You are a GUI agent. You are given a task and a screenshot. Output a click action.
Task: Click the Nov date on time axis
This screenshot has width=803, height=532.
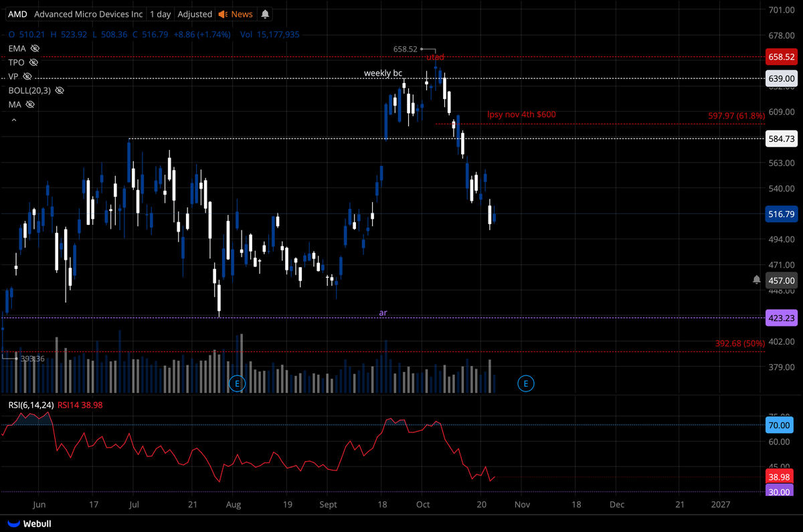tap(523, 504)
